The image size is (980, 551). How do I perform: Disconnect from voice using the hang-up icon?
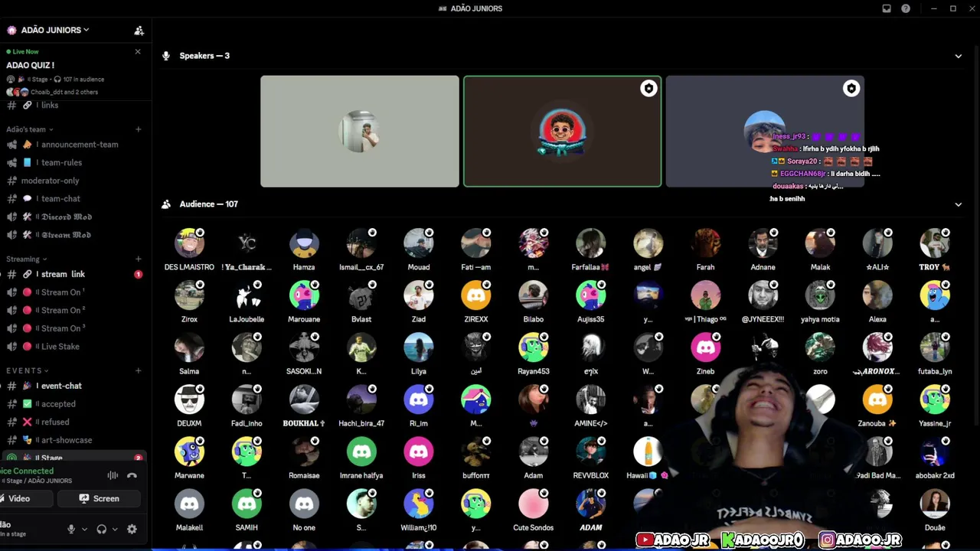click(132, 475)
